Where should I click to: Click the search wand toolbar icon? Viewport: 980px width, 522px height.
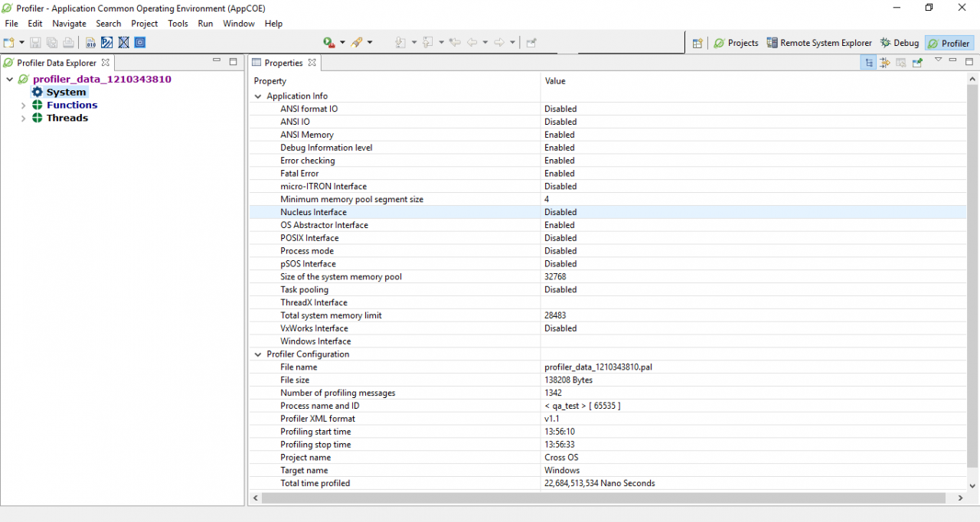pyautogui.click(x=357, y=42)
